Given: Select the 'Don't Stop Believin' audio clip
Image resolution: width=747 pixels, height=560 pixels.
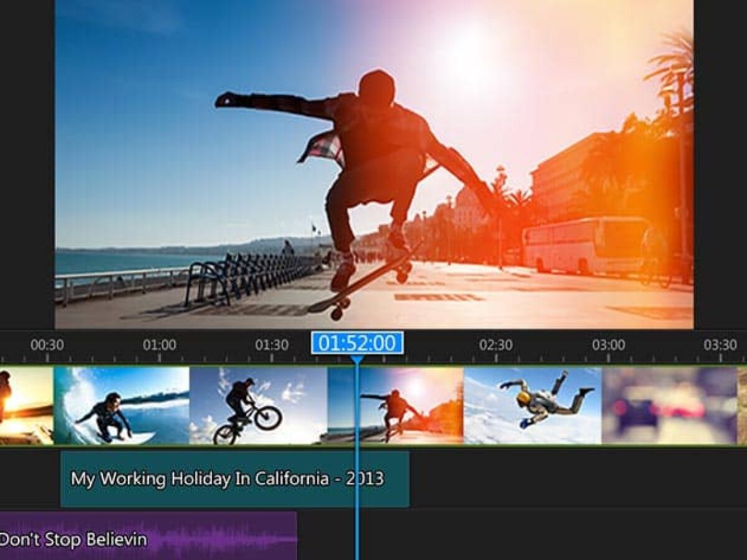Looking at the screenshot, I should 148,536.
